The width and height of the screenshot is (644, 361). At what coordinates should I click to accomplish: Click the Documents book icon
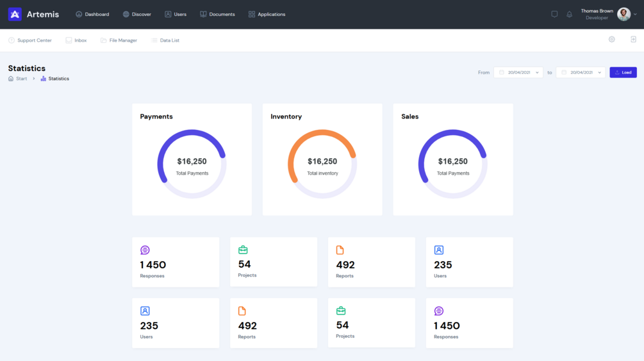click(x=203, y=14)
